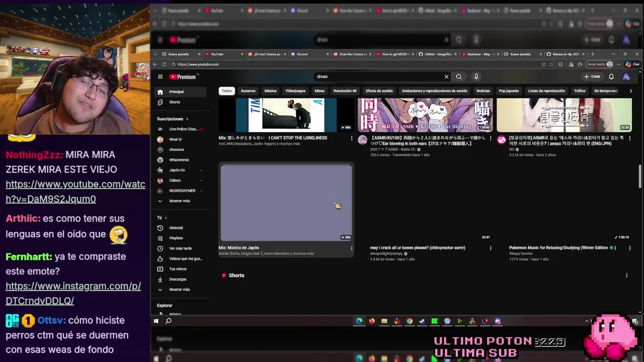Screen dimensions: 644x362
Task: Open Microsoft Edge from taskbar
Action: [359, 321]
